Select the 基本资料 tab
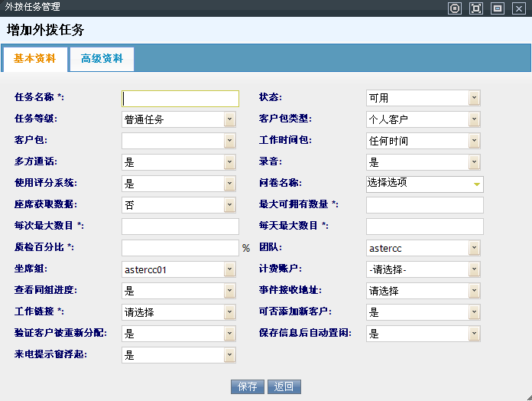 [35, 59]
